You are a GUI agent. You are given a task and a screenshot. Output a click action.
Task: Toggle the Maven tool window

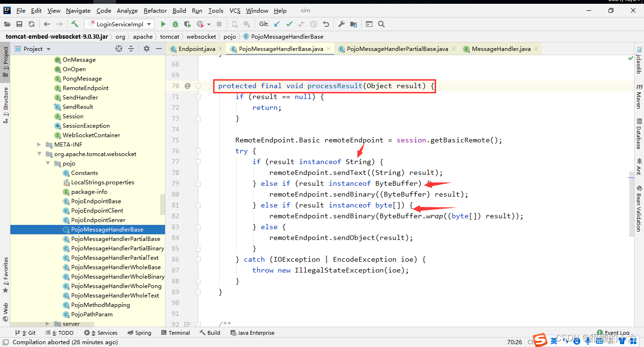tap(639, 97)
